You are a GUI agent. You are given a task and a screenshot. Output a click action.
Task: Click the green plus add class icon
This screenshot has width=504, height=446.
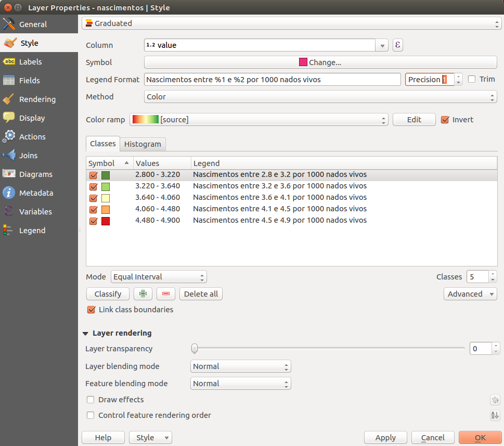[143, 294]
